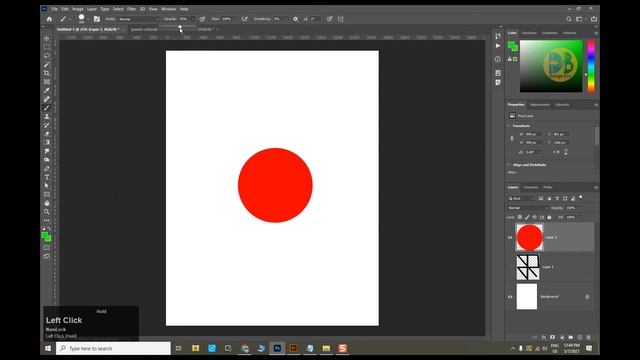Filter layers by type T icon
The image size is (640, 360).
(557, 198)
